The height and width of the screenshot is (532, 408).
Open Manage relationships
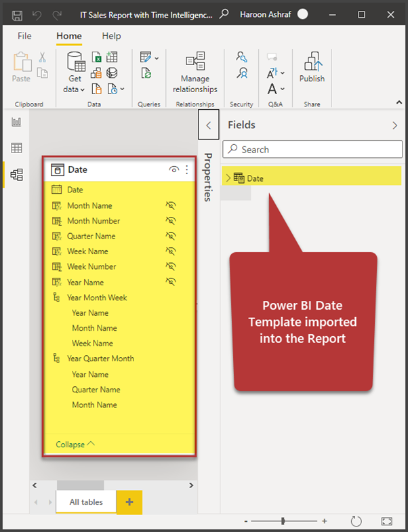click(x=195, y=73)
